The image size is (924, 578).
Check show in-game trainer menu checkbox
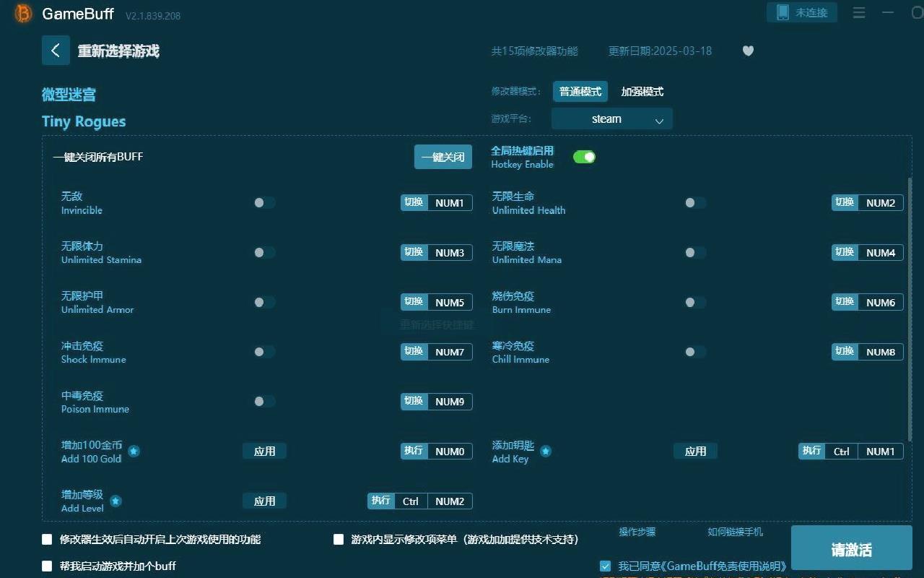pyautogui.click(x=339, y=539)
